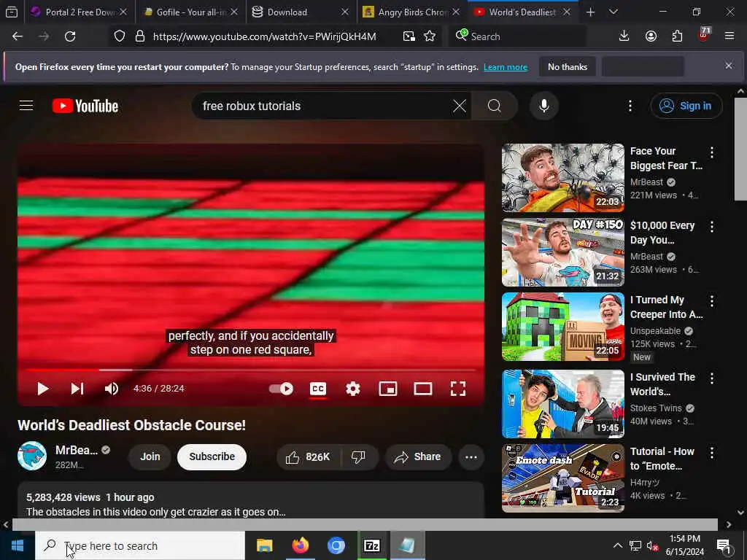This screenshot has width=747, height=560.
Task: Join the MrBeast channel
Action: pyautogui.click(x=150, y=456)
